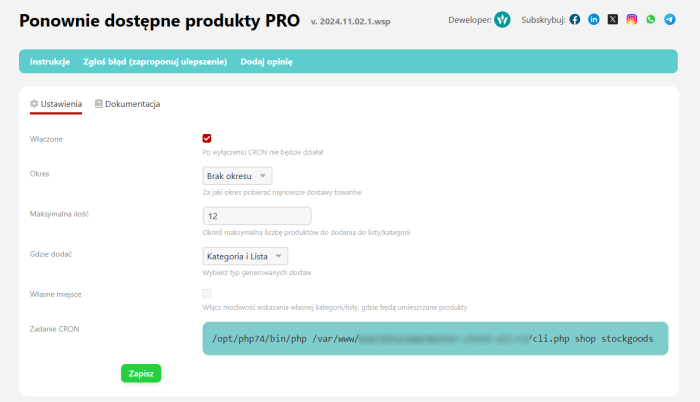Switch to the Dokumentacja tab
700x402 pixels.
click(128, 104)
